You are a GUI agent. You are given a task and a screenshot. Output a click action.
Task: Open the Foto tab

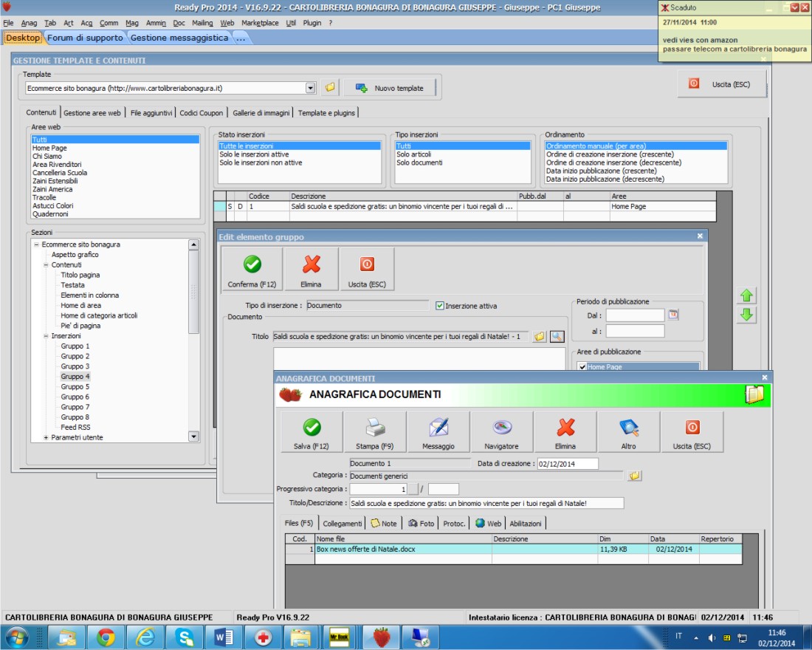tap(421, 524)
